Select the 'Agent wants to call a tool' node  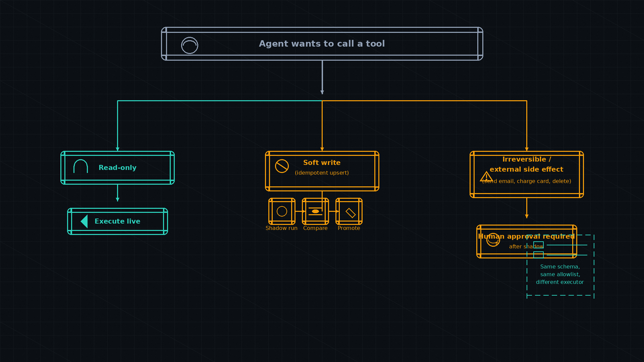(x=322, y=44)
